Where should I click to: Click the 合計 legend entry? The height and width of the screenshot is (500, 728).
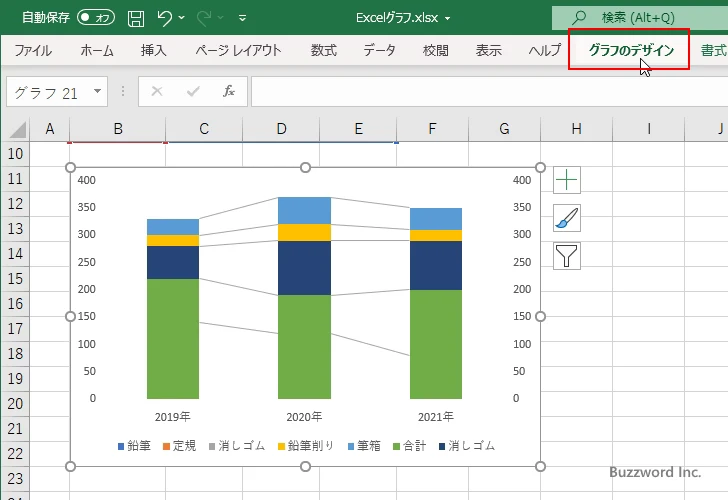[410, 446]
